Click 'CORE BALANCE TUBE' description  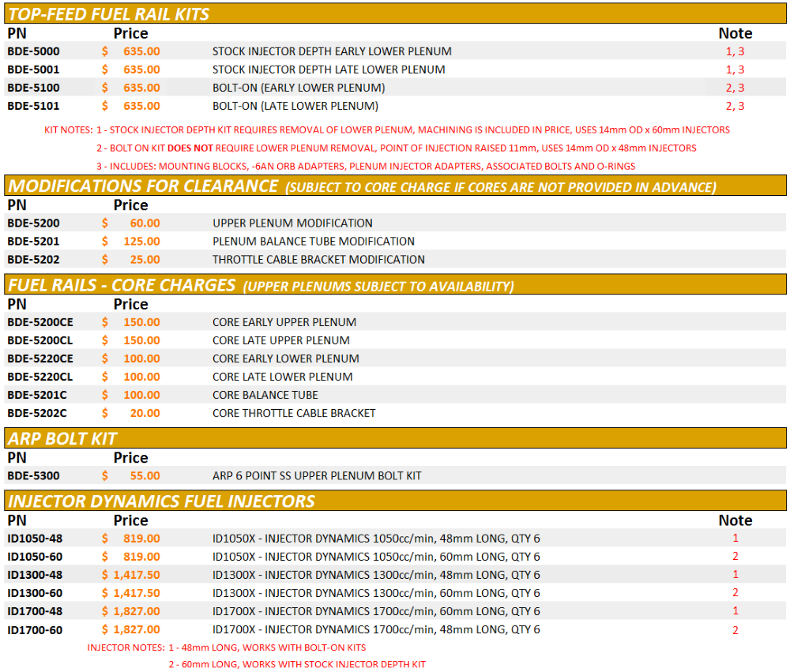coord(265,395)
